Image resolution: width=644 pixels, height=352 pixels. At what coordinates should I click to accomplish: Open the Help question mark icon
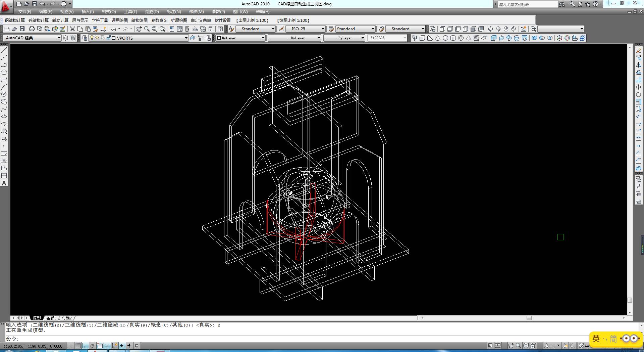click(x=220, y=29)
